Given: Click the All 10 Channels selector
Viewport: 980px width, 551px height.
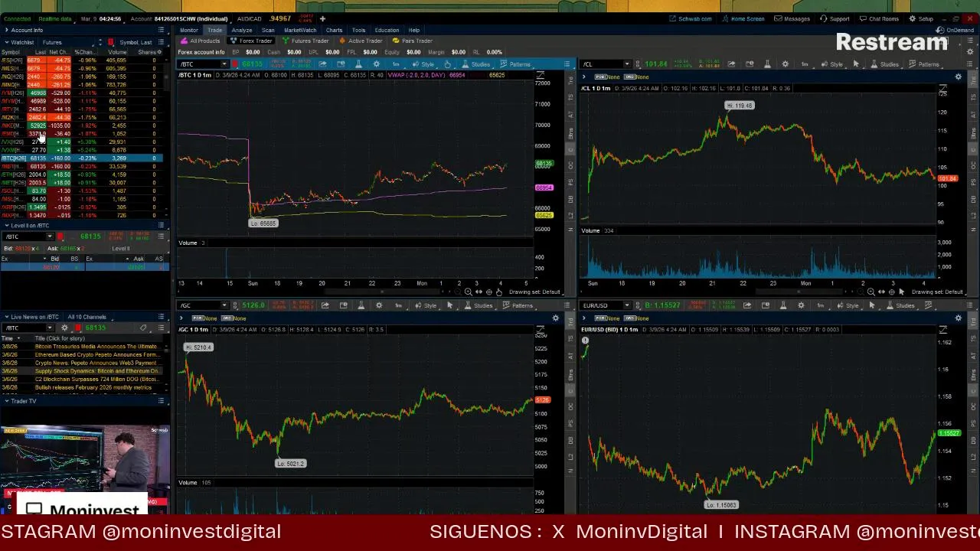Looking at the screenshot, I should [x=87, y=317].
